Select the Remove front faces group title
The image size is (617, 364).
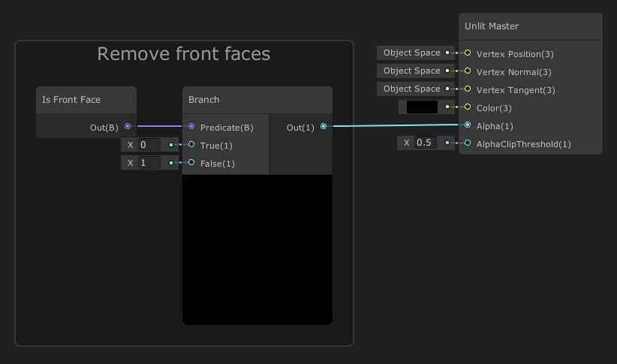click(x=184, y=53)
